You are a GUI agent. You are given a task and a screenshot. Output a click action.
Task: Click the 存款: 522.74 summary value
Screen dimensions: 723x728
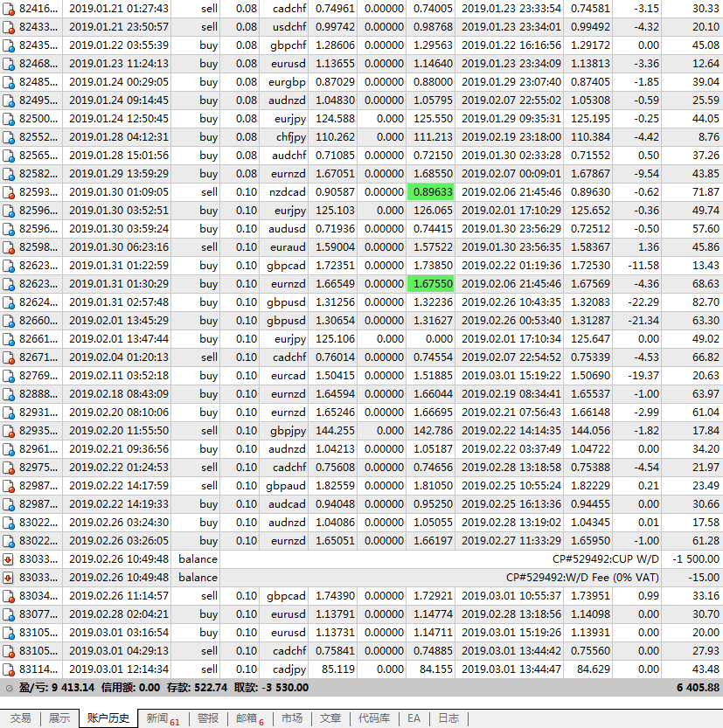click(x=197, y=688)
